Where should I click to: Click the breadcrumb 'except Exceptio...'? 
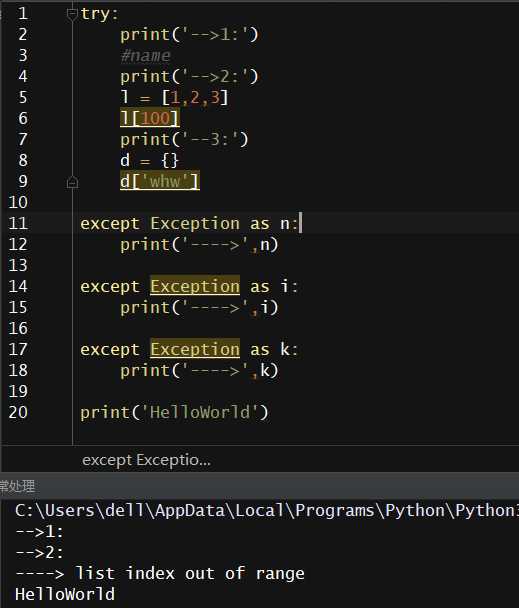coord(146,460)
